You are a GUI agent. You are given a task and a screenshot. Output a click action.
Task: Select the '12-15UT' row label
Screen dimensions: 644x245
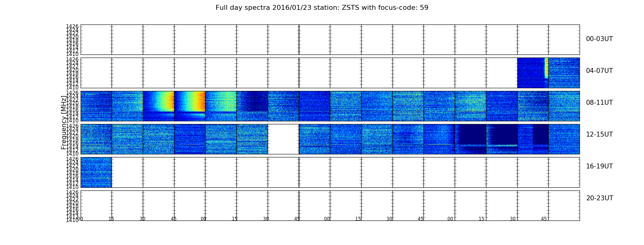[x=599, y=134]
